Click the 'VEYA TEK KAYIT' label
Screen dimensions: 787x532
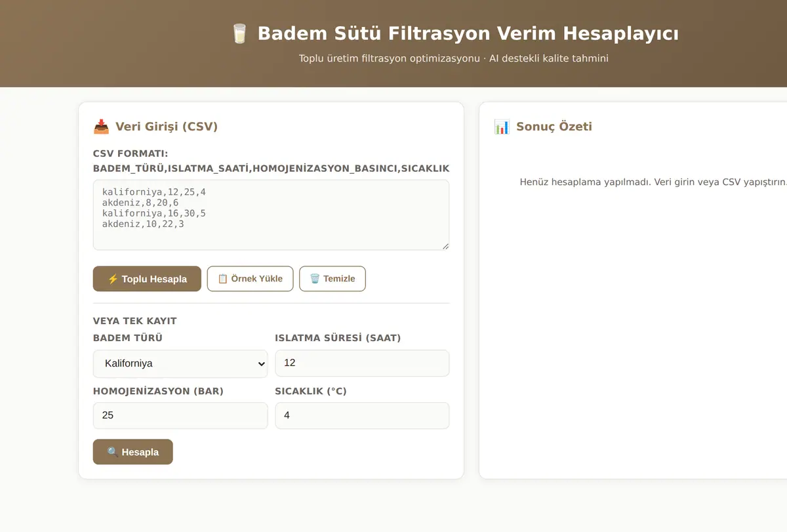[x=135, y=321]
